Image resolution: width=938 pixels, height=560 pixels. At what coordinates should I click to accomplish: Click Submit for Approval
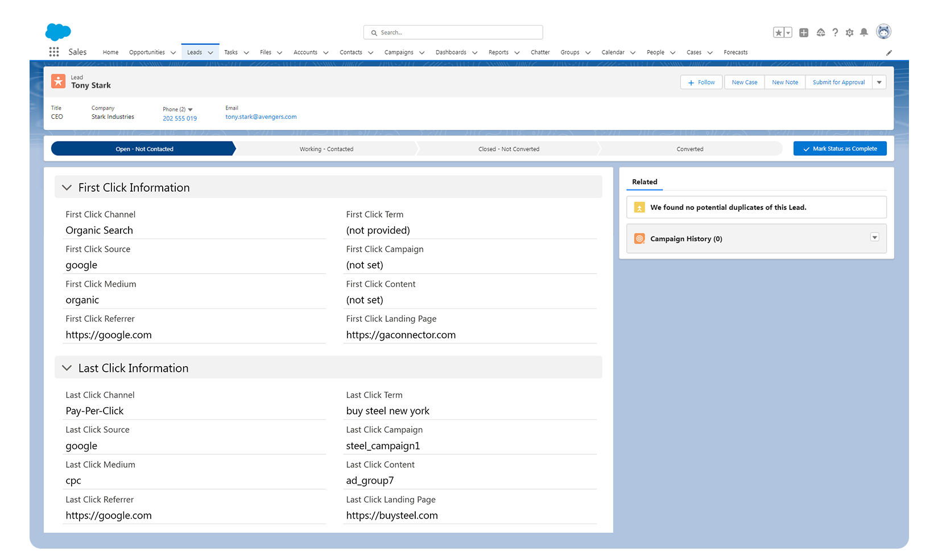(838, 82)
